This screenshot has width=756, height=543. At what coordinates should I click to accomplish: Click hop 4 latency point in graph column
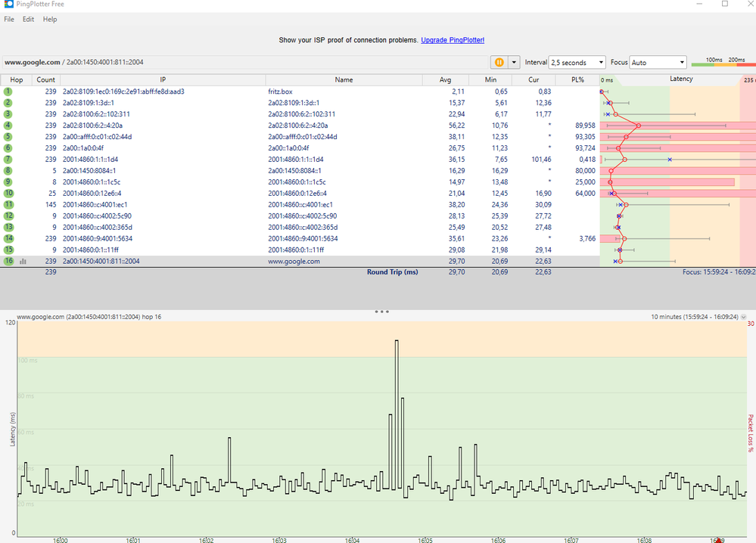pyautogui.click(x=639, y=126)
